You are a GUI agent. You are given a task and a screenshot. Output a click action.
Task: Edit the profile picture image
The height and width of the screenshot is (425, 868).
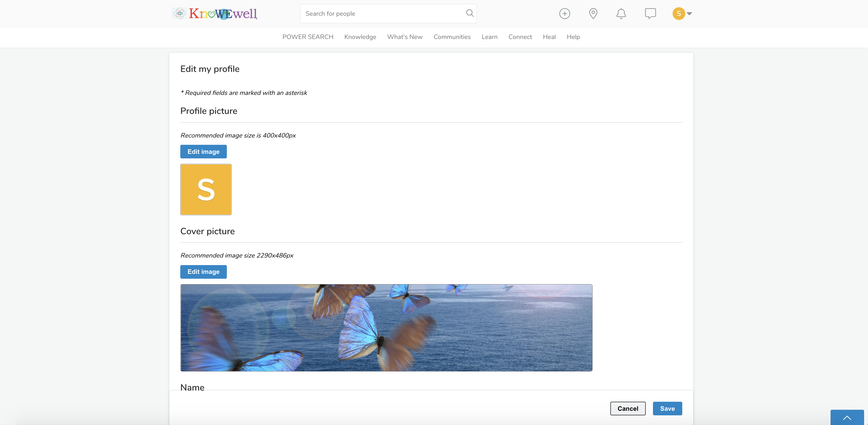(x=203, y=151)
